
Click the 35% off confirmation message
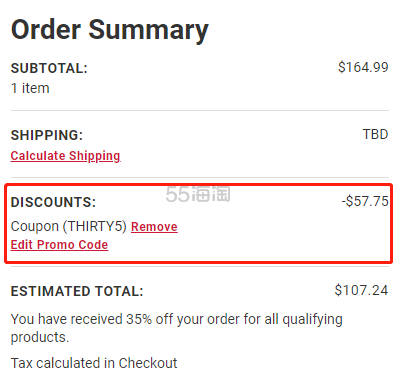pyautogui.click(x=176, y=328)
